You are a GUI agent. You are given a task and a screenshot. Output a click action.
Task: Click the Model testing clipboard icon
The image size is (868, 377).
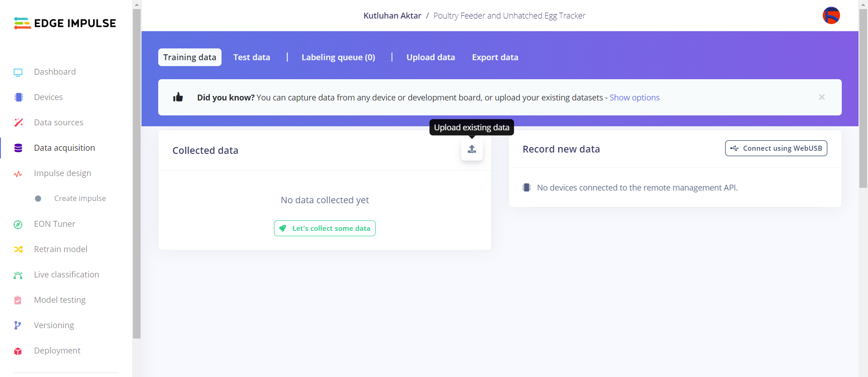coord(18,300)
